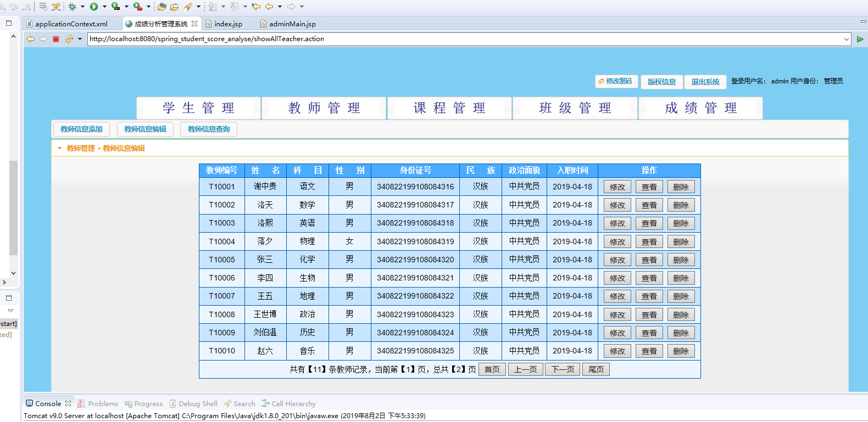Image resolution: width=868 pixels, height=422 pixels.
Task: Switch to the index.jsp tab
Action: click(224, 24)
